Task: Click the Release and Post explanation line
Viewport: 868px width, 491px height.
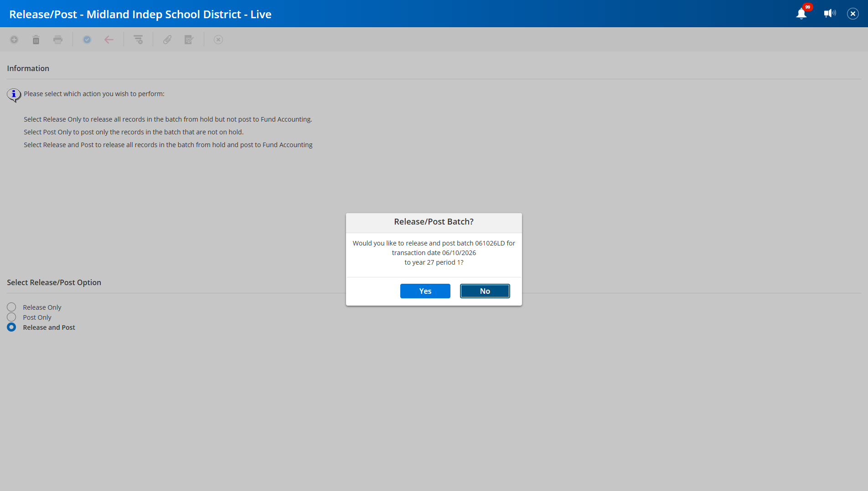Action: 168,145
